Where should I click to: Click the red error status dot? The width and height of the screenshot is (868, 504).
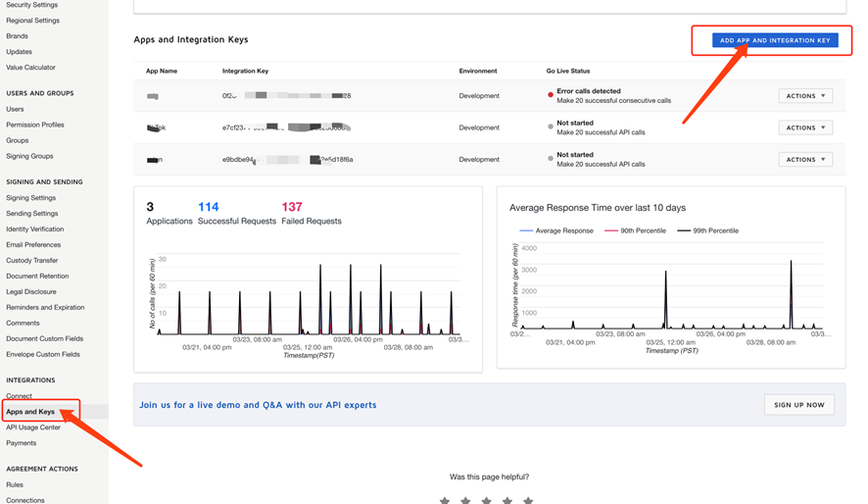tap(551, 95)
